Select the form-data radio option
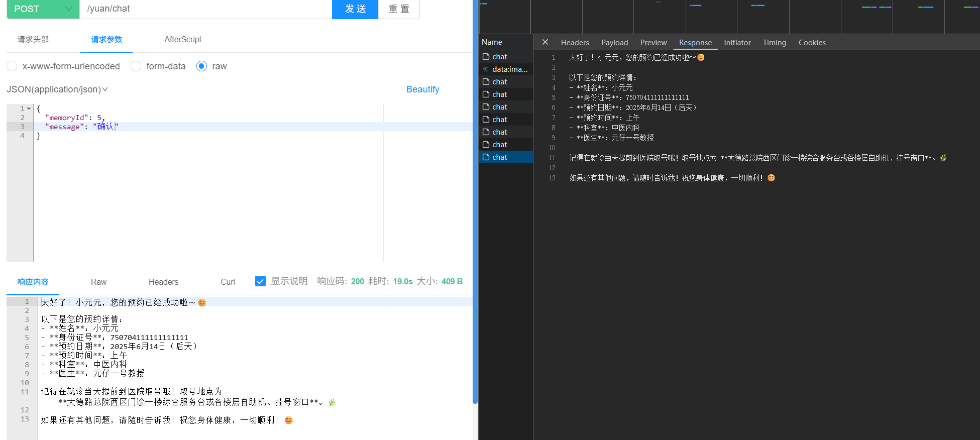 pos(136,66)
